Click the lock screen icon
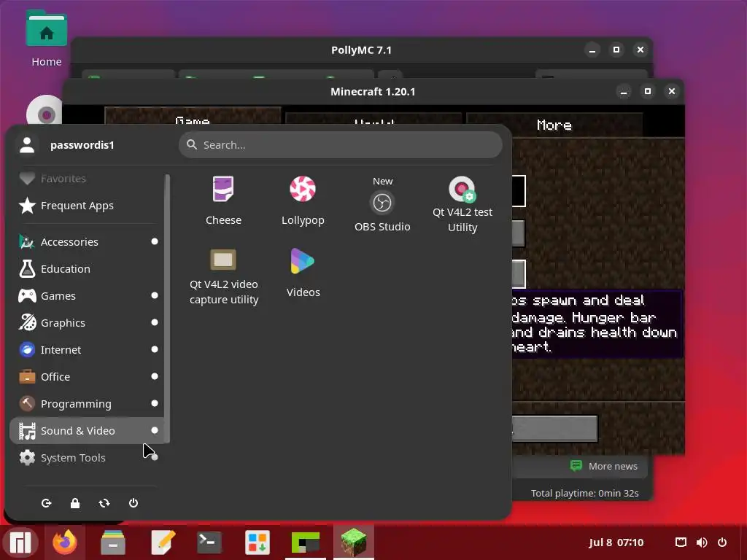747x560 pixels. 75,503
